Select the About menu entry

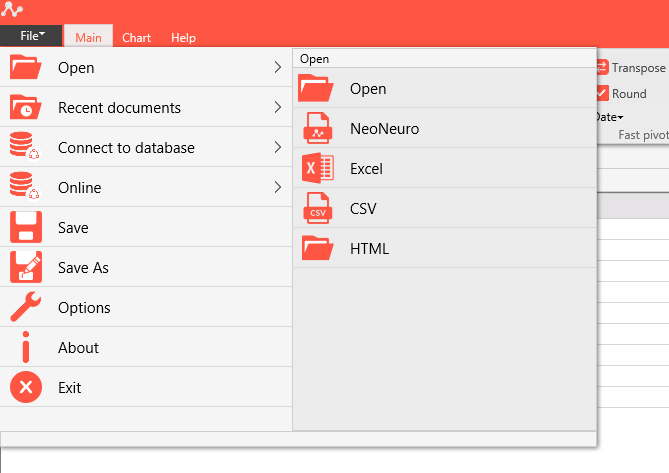[x=146, y=348]
